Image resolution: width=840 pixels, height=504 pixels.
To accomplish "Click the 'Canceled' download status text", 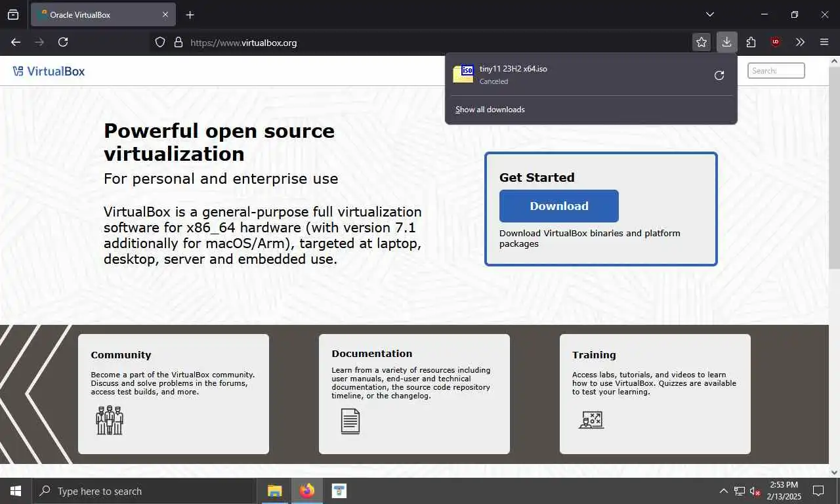I will (493, 81).
